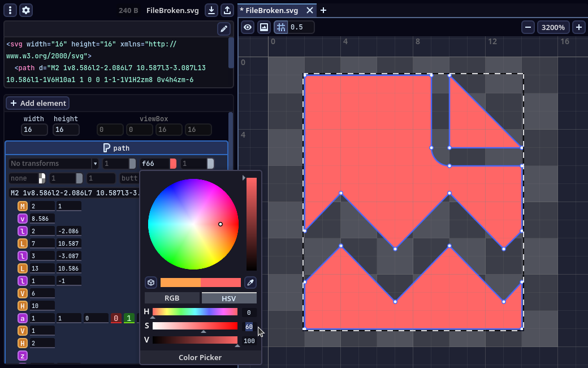588x368 pixels.
Task: Toggle the green 1 arc flag
Action: click(x=129, y=318)
